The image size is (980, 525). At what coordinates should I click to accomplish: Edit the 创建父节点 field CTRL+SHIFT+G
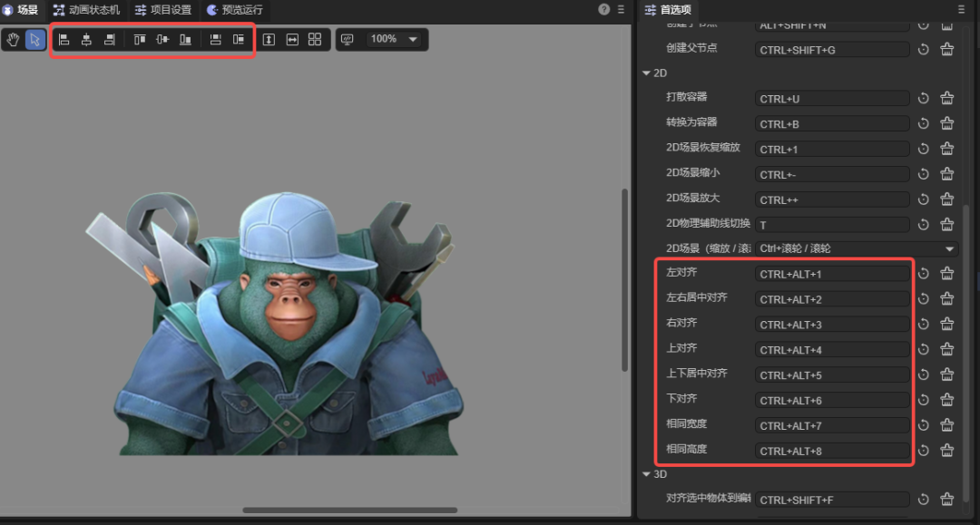click(832, 50)
